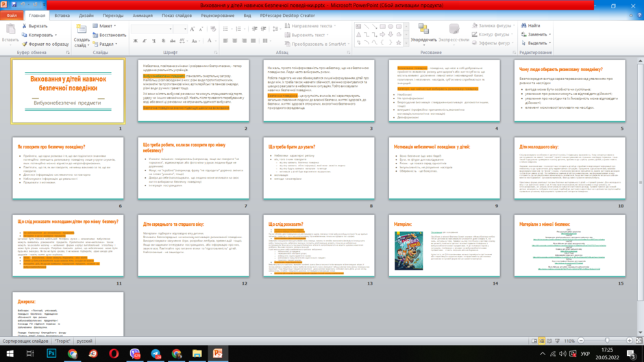Click the Find (Найти) button
The height and width of the screenshot is (362, 644).
click(530, 25)
